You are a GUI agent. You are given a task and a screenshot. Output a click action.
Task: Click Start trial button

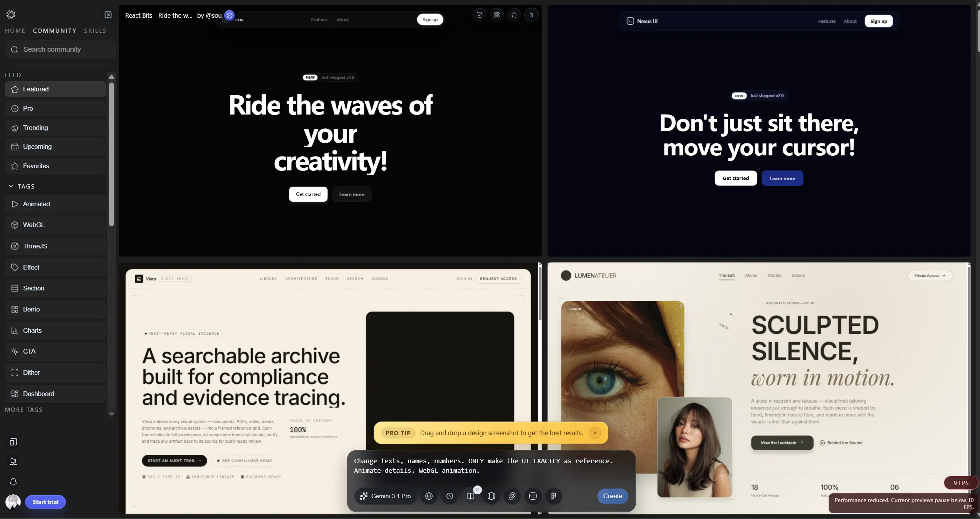tap(45, 502)
